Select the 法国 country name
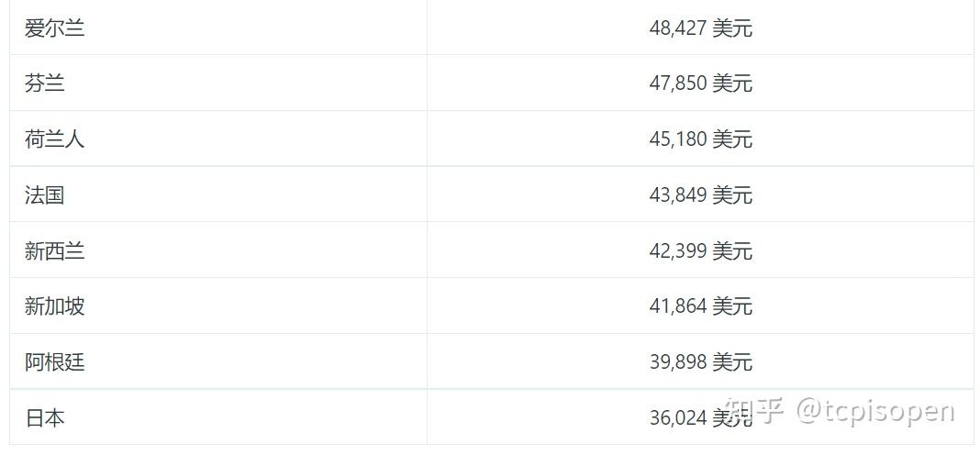This screenshot has height=455, width=980. [45, 195]
